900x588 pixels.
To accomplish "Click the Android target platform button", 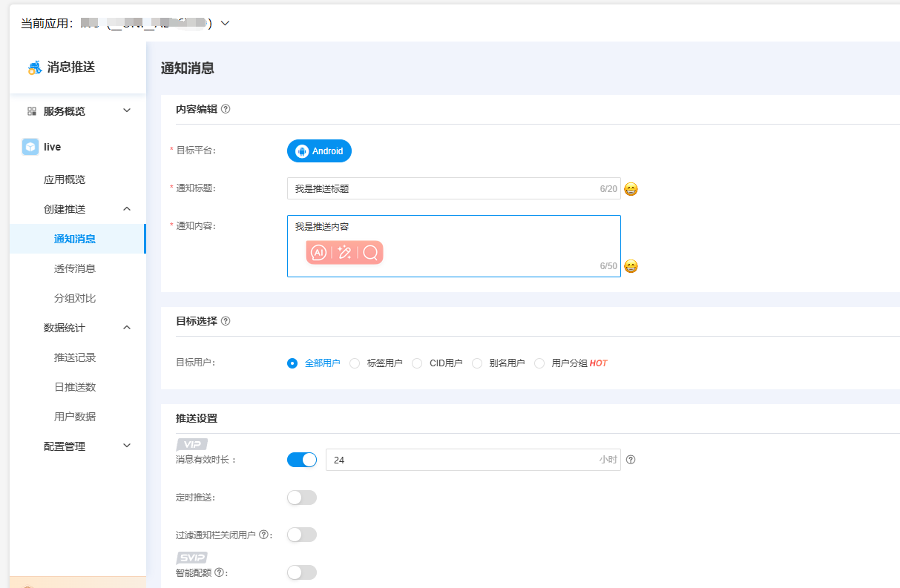I will (319, 151).
